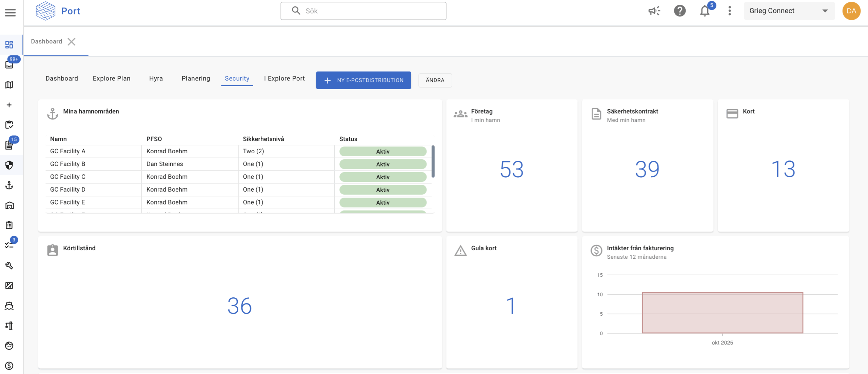Open the inbox icon with 99+ badge

click(x=9, y=64)
